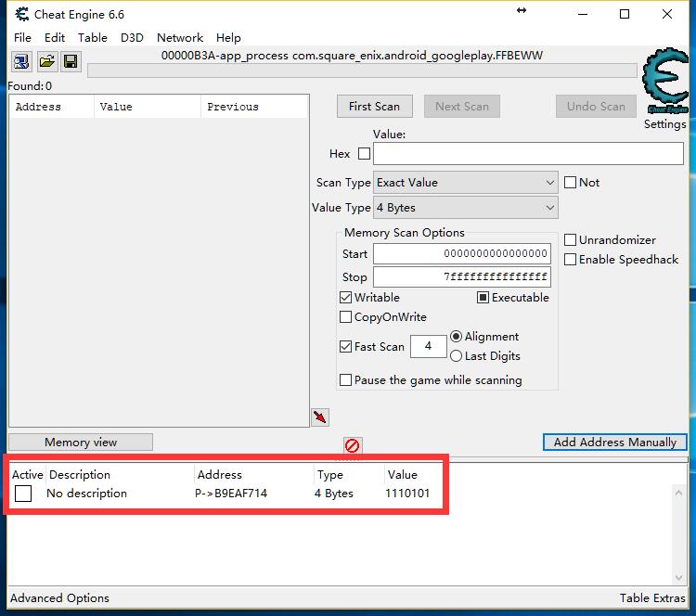Click Add Address Manually button

614,443
